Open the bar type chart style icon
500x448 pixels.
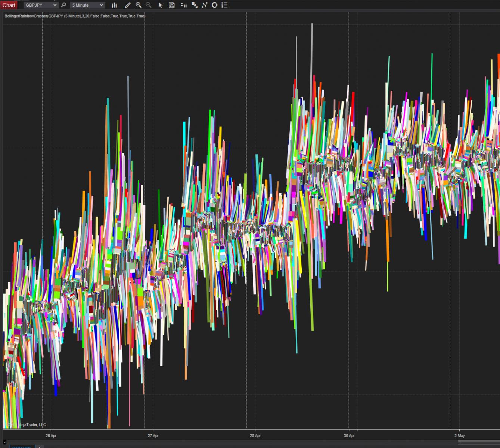point(115,5)
